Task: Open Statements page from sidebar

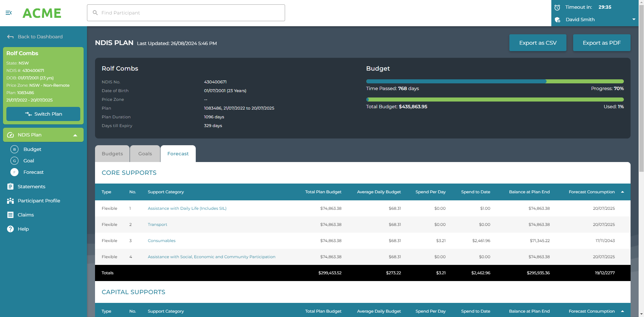Action: point(32,187)
